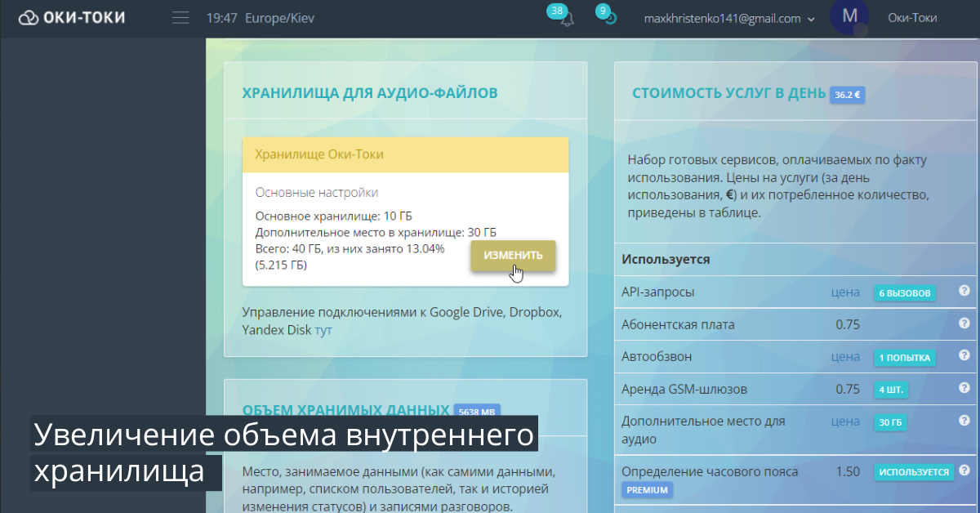The height and width of the screenshot is (513, 980).
Task: Click 'цена' link in API-запросы row
Action: pyautogui.click(x=845, y=292)
